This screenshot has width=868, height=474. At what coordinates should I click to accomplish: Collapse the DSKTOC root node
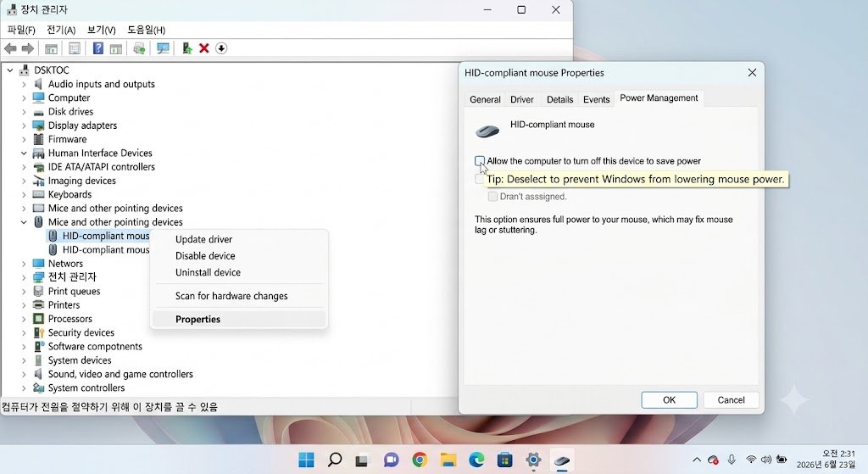click(x=10, y=70)
